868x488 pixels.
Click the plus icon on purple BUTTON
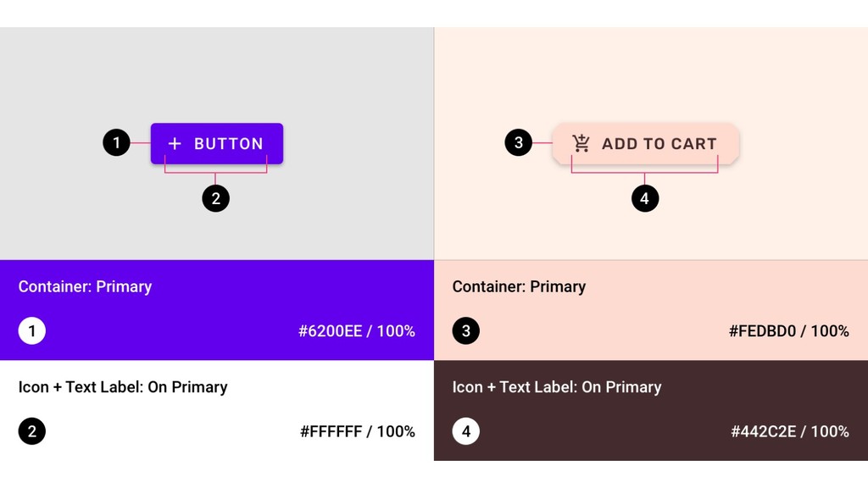175,144
